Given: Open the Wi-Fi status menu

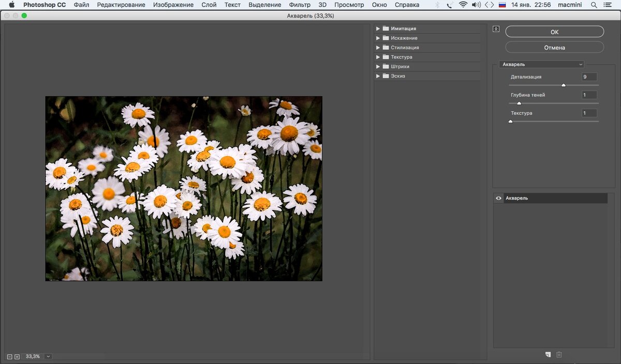Looking at the screenshot, I should click(x=463, y=5).
